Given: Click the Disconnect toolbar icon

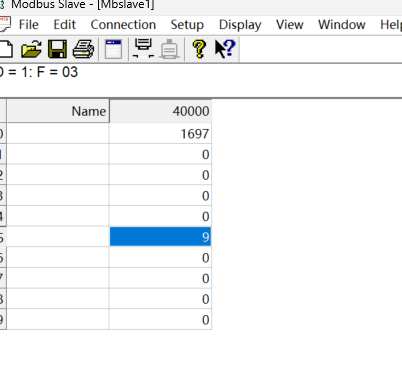Looking at the screenshot, I should coord(169,49).
